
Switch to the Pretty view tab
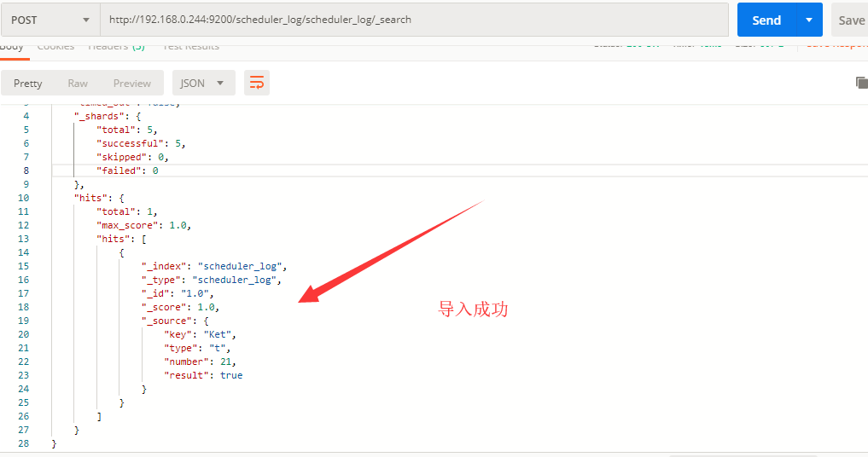click(x=27, y=83)
